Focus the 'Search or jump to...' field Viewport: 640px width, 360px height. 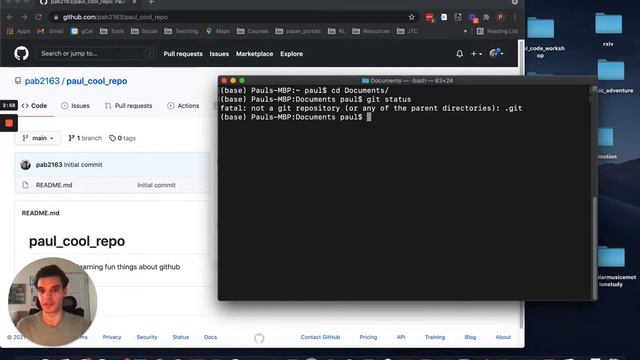pyautogui.click(x=96, y=53)
